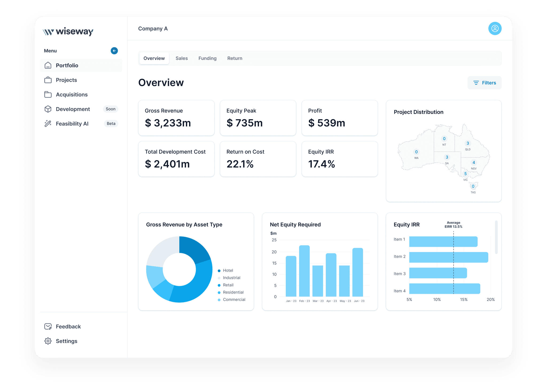Click the Apr - 23 bar
Screen dimensions: 547x392
(331, 275)
